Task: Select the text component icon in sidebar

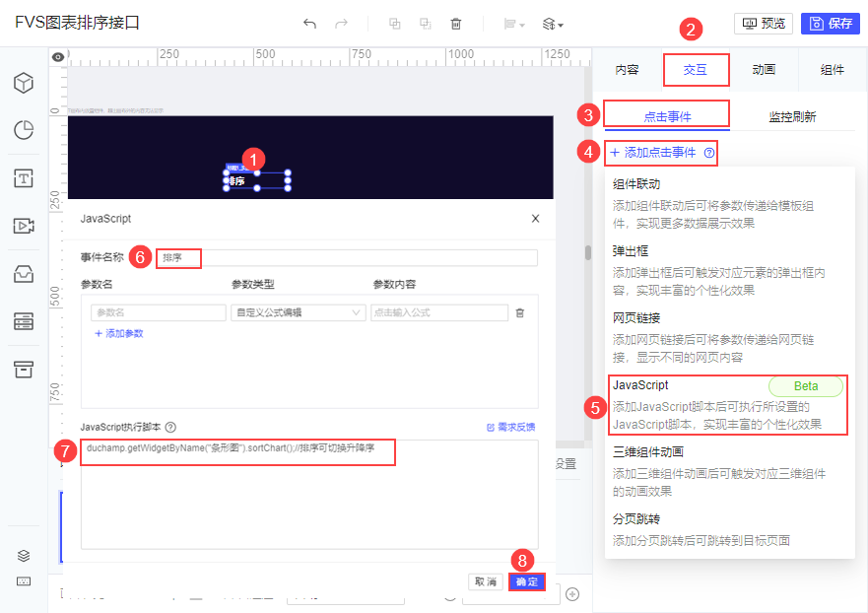Action: (x=24, y=178)
